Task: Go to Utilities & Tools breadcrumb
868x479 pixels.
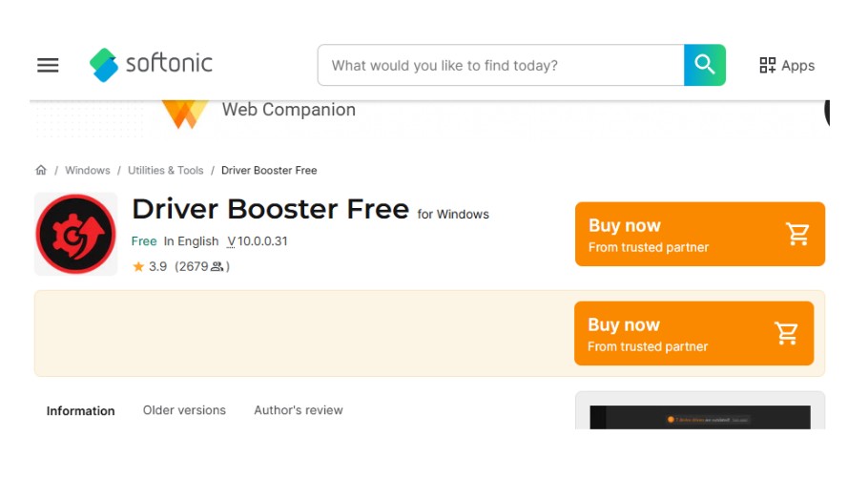Action: tap(165, 171)
